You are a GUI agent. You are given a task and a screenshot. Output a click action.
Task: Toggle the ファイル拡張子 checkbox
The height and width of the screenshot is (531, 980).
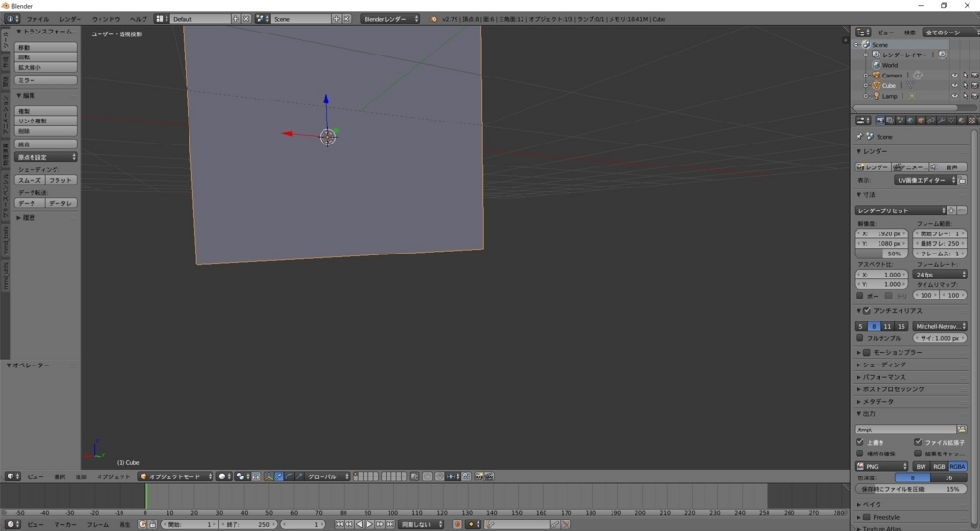tap(918, 442)
